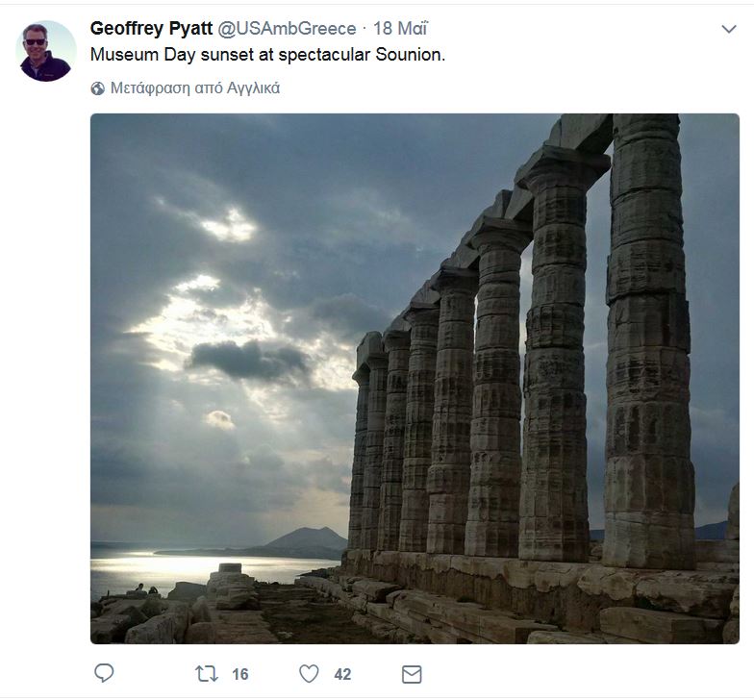Image resolution: width=754 pixels, height=700 pixels.
Task: Click the Μετάφραση από Αγγλικά translate link
Action: (195, 88)
